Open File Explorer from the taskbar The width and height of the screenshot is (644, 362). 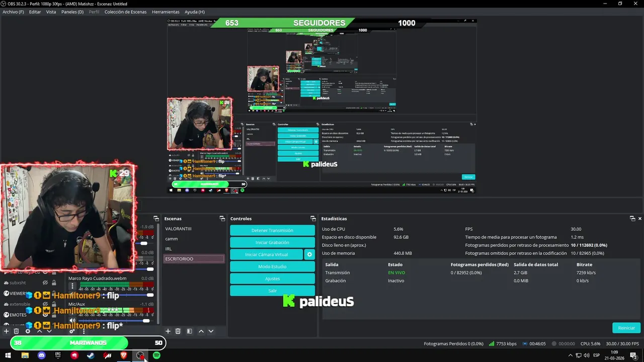(25, 355)
